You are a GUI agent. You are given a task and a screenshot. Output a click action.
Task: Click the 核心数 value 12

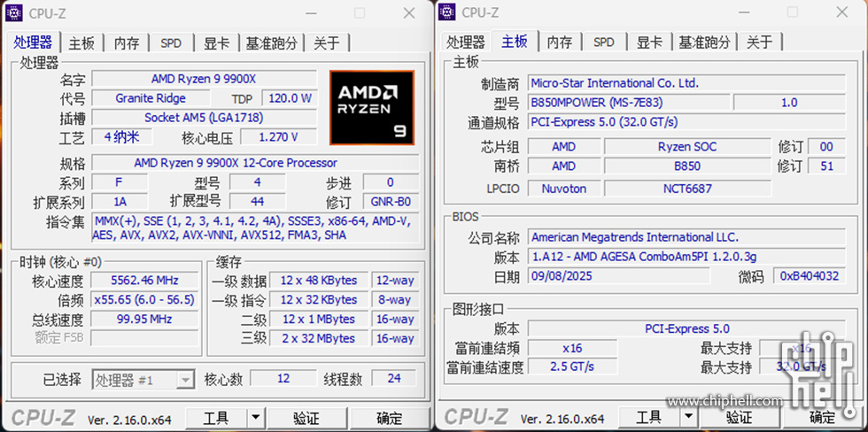[283, 378]
